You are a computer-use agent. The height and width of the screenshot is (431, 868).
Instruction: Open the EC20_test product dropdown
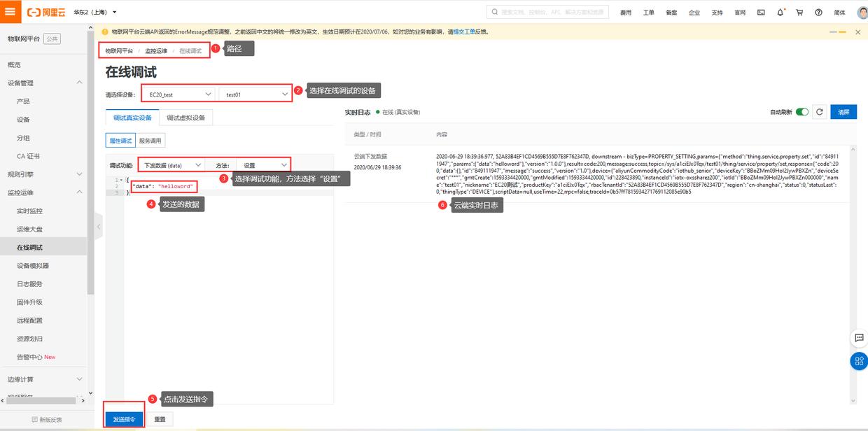pyautogui.click(x=178, y=92)
